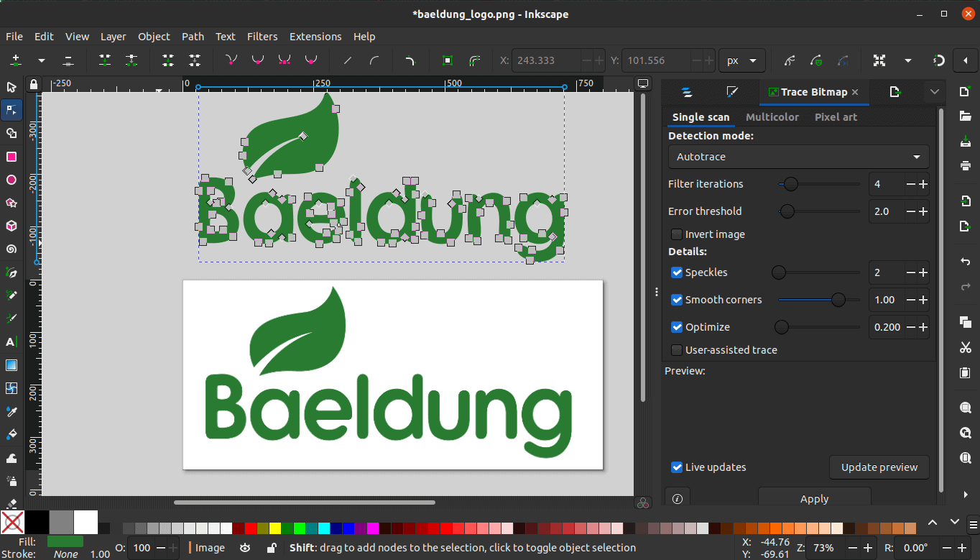Open the Filters menu
The width and height of the screenshot is (980, 560).
(x=262, y=37)
